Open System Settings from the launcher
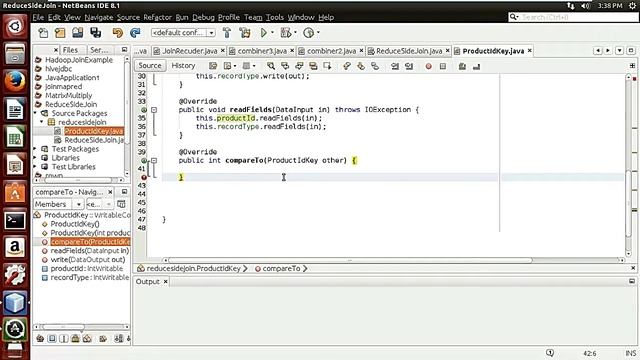 15,275
